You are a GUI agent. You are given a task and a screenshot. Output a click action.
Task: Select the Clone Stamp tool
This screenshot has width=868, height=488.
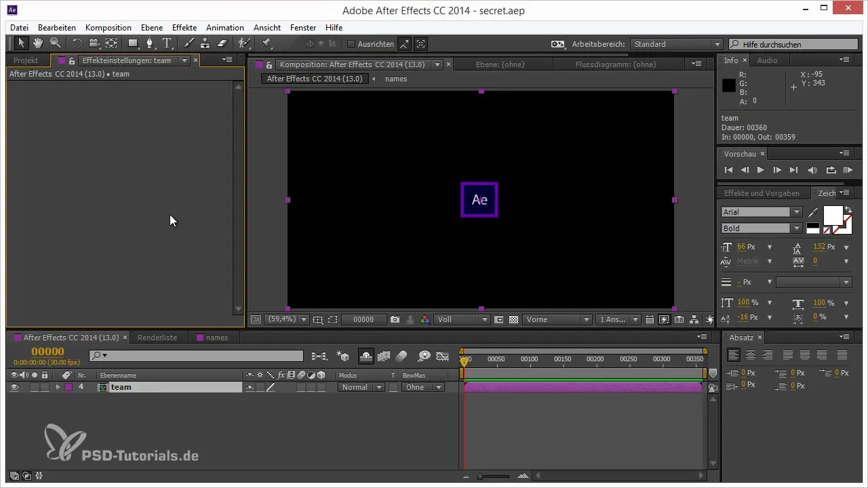click(205, 43)
